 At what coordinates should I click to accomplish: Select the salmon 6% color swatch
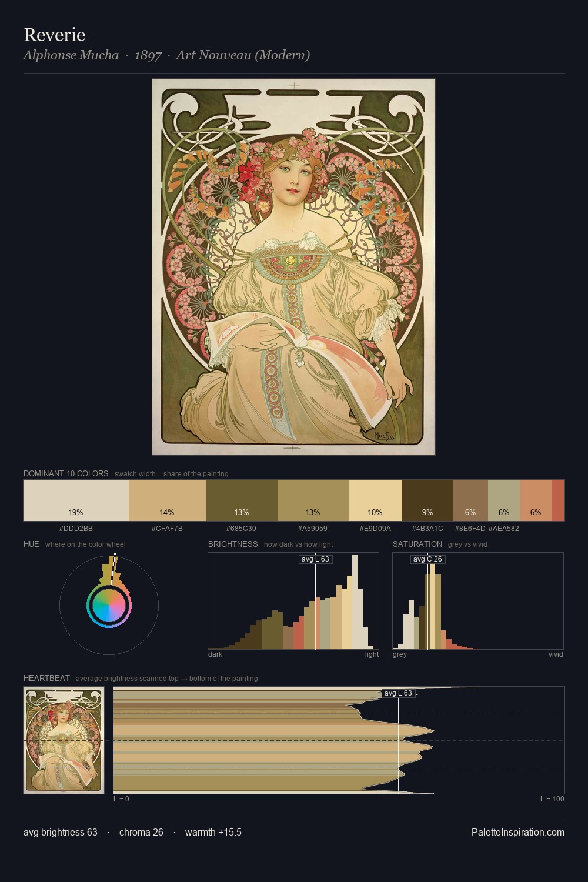tap(536, 500)
